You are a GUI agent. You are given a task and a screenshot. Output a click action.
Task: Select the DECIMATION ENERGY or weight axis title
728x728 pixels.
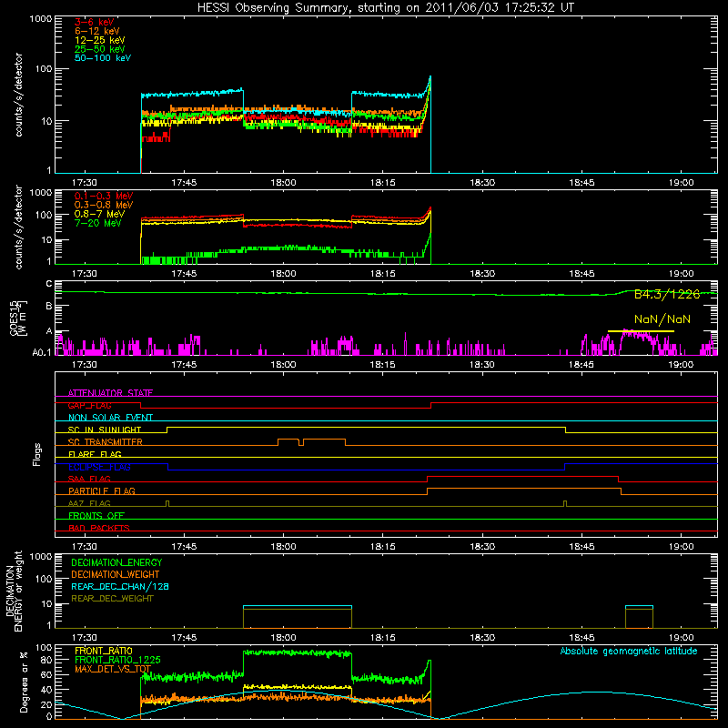click(14, 591)
